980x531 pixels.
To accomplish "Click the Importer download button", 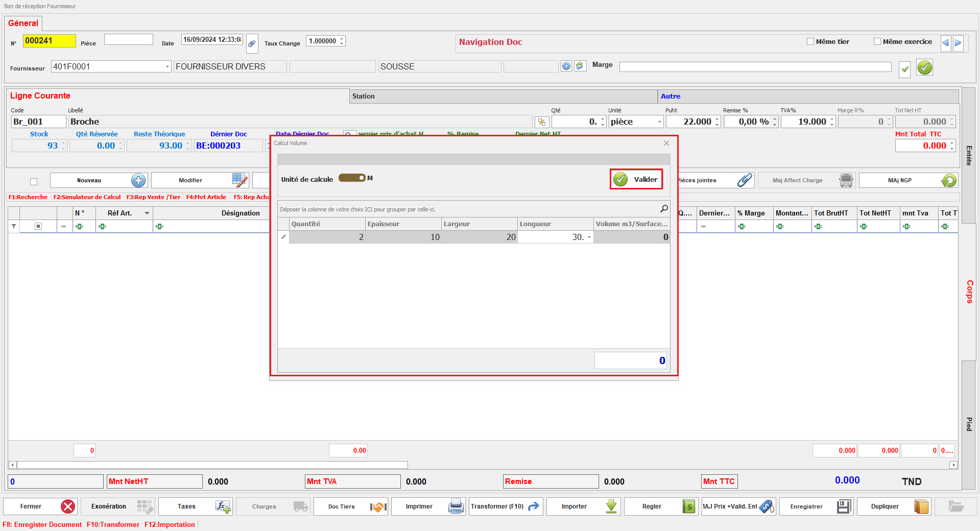I will click(584, 506).
